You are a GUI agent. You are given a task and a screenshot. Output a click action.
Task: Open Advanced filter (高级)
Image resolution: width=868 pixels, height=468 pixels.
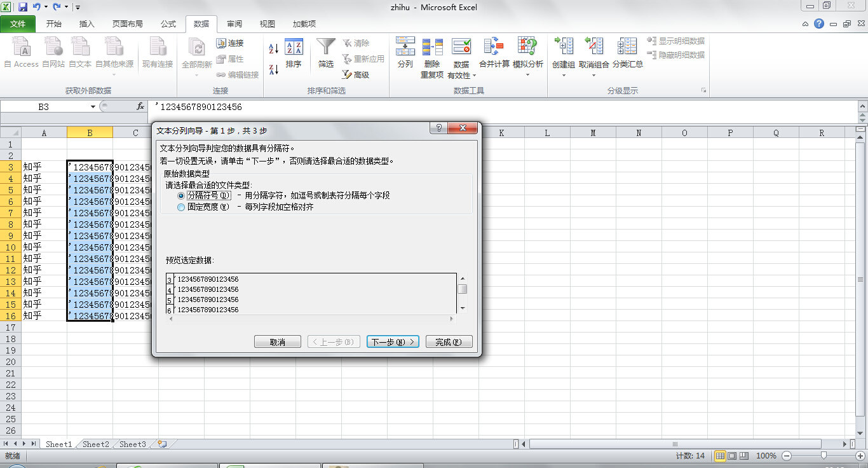point(356,75)
